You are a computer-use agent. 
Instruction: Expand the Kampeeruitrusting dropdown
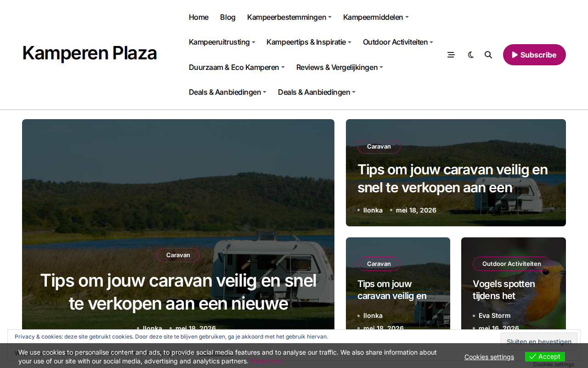[222, 42]
